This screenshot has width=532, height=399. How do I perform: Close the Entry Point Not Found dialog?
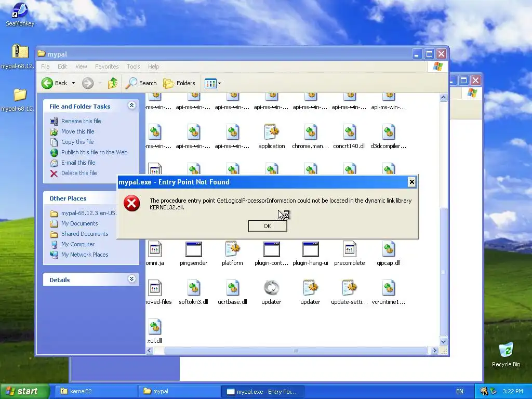tap(411, 182)
